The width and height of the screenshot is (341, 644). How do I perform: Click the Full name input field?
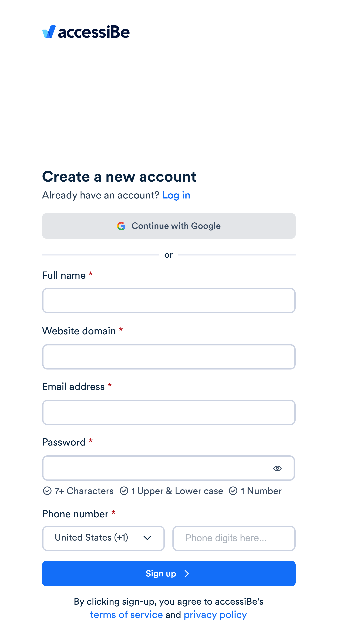point(169,300)
